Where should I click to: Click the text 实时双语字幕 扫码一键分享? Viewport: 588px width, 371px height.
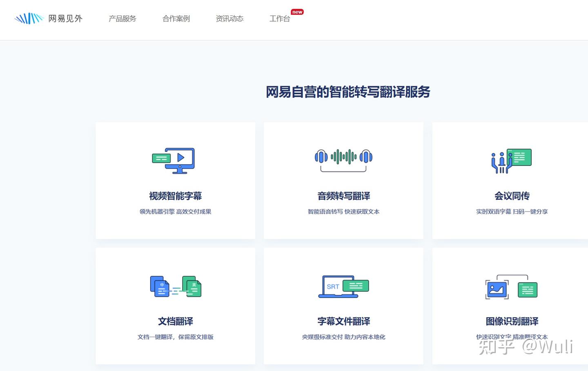coord(512,212)
